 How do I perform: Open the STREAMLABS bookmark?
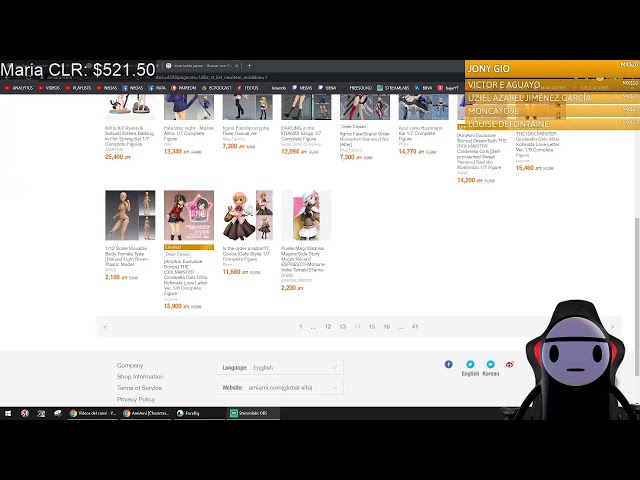point(393,88)
